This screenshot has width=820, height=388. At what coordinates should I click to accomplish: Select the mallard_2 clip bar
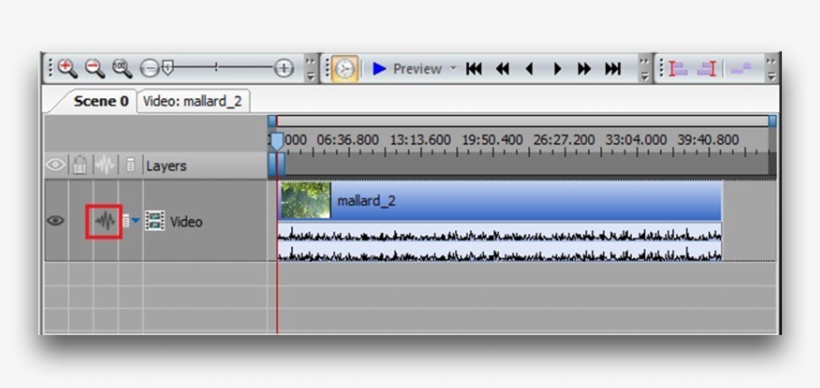[x=499, y=200]
